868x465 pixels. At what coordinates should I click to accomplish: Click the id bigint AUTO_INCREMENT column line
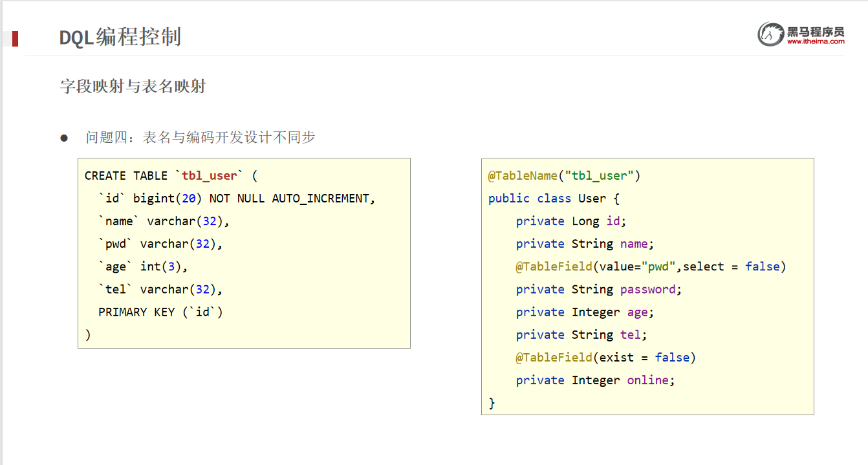click(x=237, y=199)
